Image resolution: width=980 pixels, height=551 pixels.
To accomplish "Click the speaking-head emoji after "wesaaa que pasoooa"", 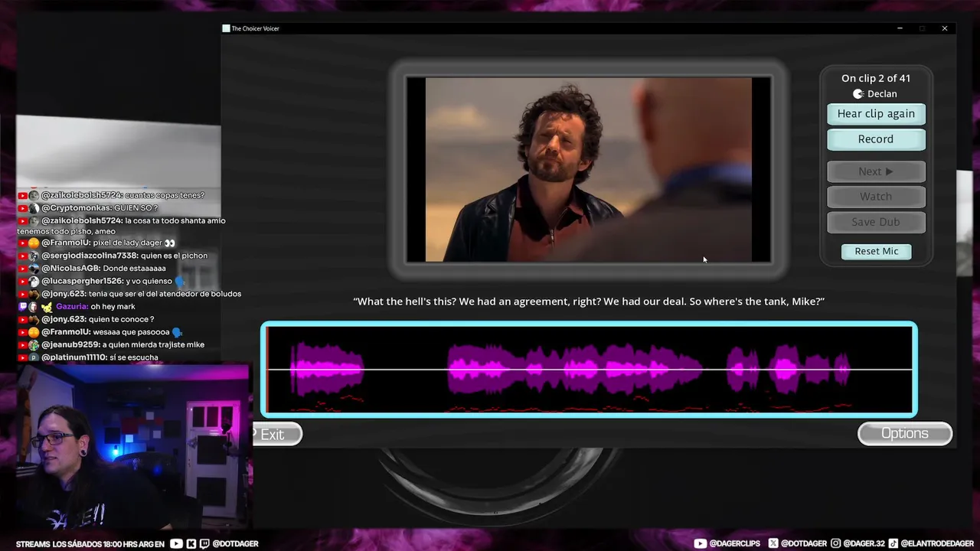I will pyautogui.click(x=178, y=332).
